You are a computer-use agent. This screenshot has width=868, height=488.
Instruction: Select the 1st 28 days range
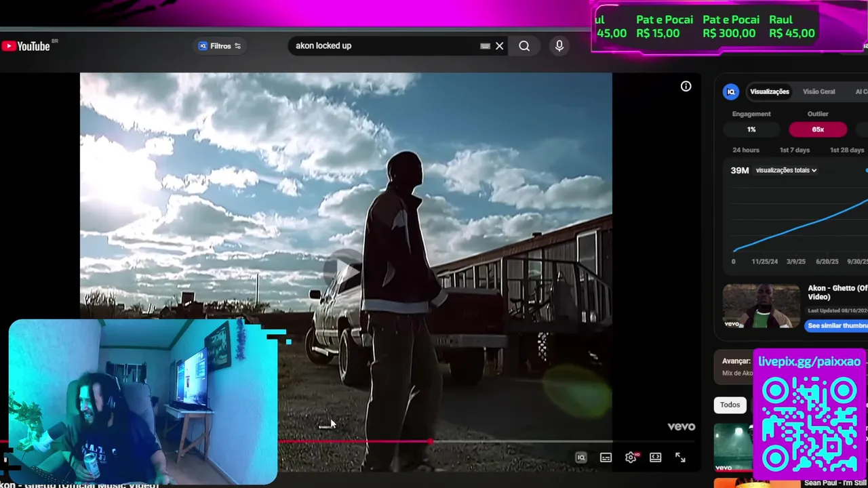click(847, 150)
